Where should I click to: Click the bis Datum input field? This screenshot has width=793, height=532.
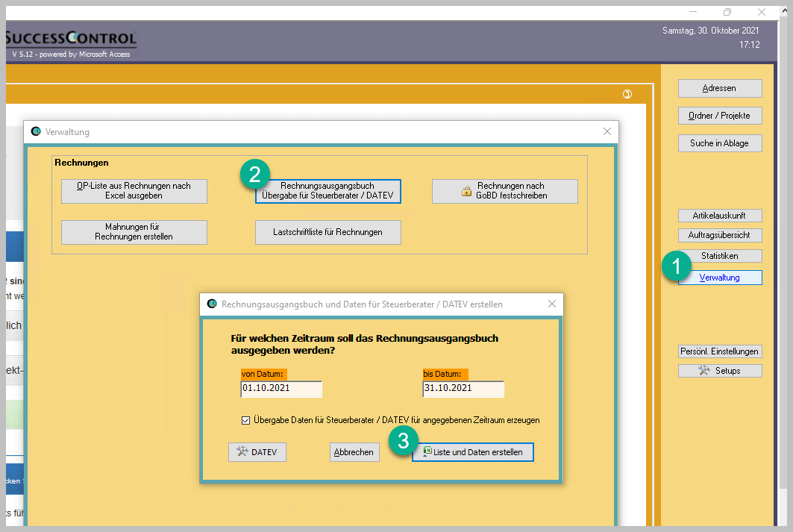point(463,389)
